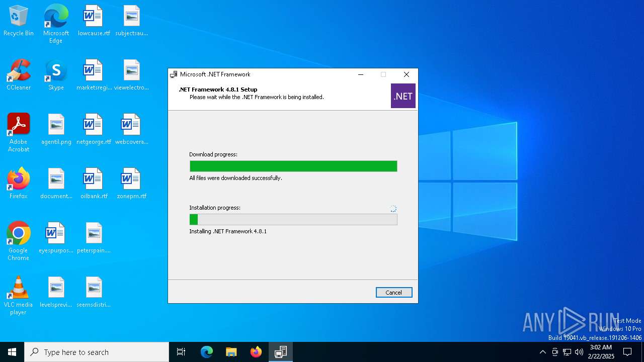644x362 pixels.
Task: Open network status tray icon
Action: pyautogui.click(x=567, y=352)
